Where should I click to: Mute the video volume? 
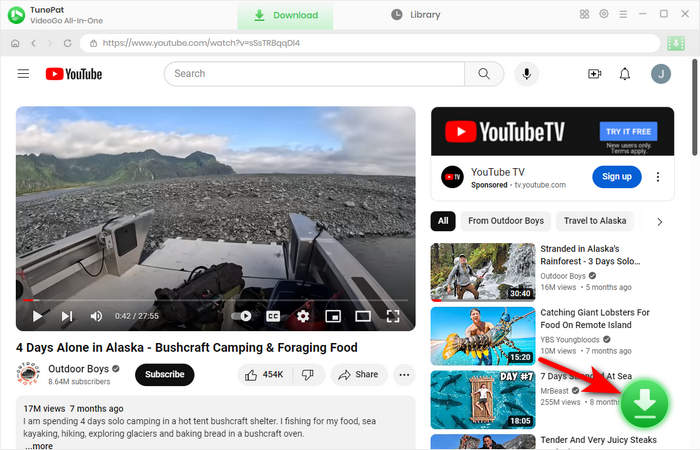click(96, 316)
